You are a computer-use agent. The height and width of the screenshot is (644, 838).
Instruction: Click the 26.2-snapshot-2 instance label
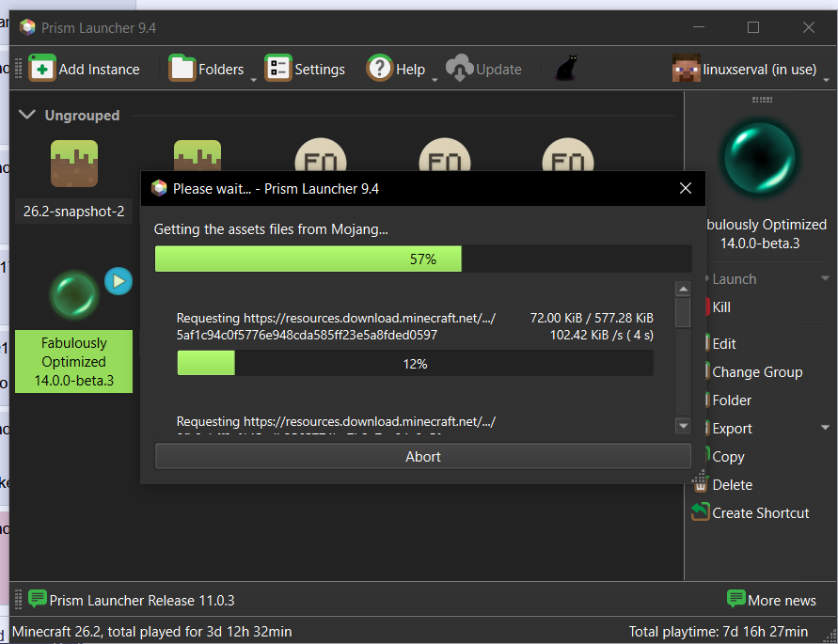pyautogui.click(x=73, y=212)
